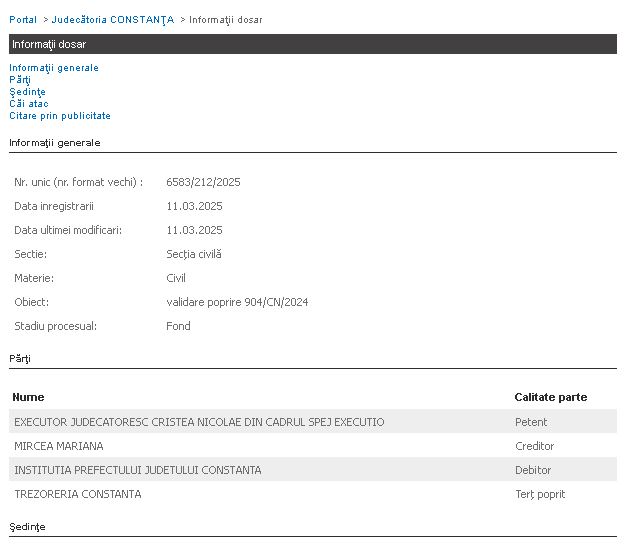The height and width of the screenshot is (550, 629).
Task: Select the Materie value Civil
Action: tap(176, 278)
